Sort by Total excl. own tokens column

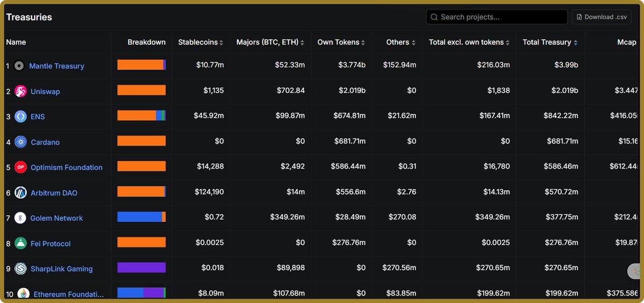(470, 42)
